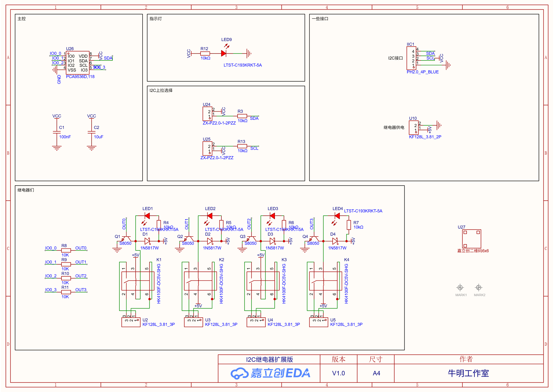The width and height of the screenshot is (554, 392).
Task: Click the 'I2C继电器扩展版' title cell
Action: (269, 359)
